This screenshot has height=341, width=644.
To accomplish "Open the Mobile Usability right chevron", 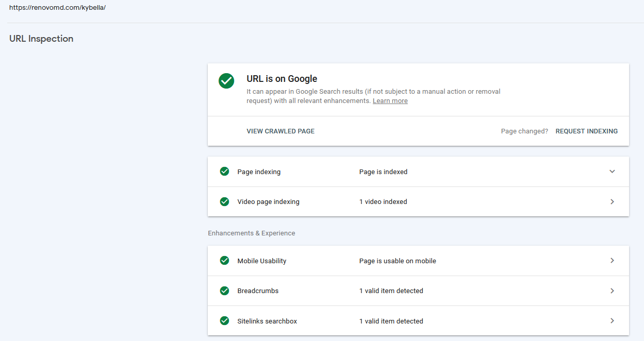I will [x=612, y=261].
